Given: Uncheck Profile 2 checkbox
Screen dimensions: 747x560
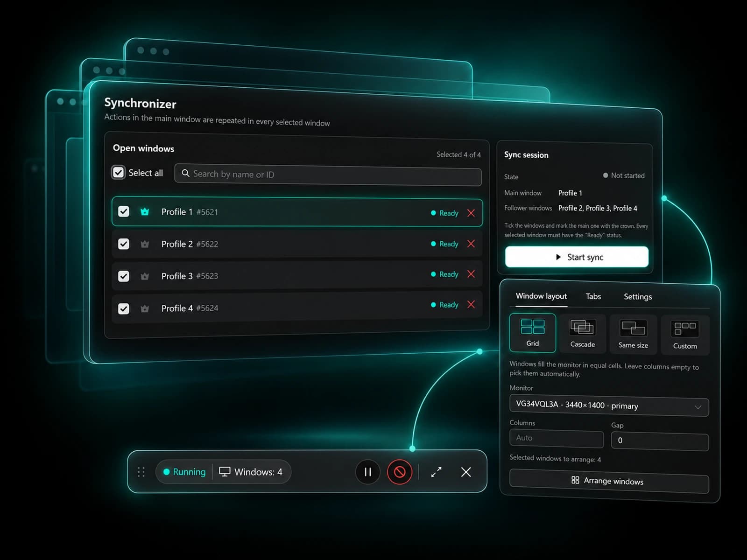Looking at the screenshot, I should tap(124, 244).
